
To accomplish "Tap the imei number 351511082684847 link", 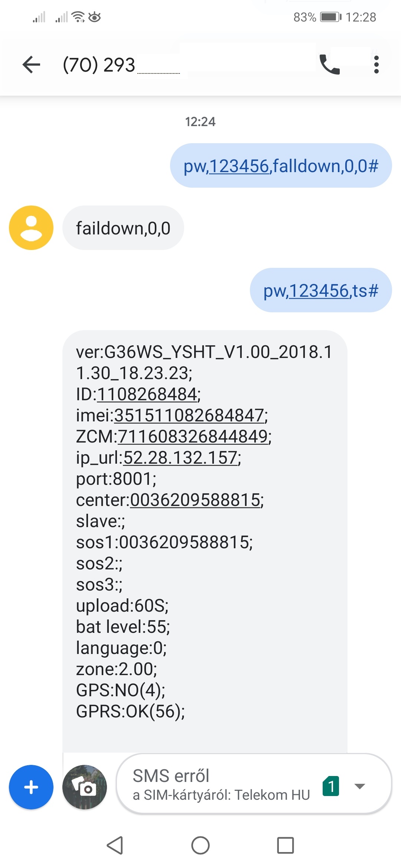I will pyautogui.click(x=189, y=415).
